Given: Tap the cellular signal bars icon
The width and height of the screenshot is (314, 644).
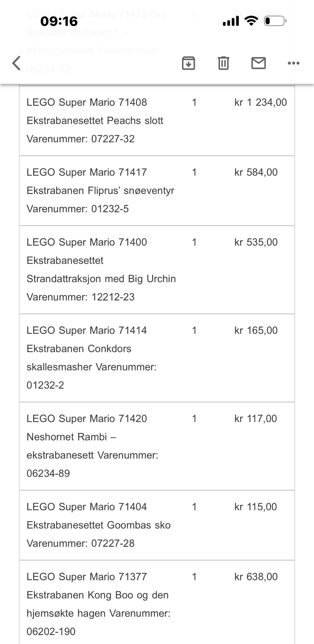Looking at the screenshot, I should (231, 21).
